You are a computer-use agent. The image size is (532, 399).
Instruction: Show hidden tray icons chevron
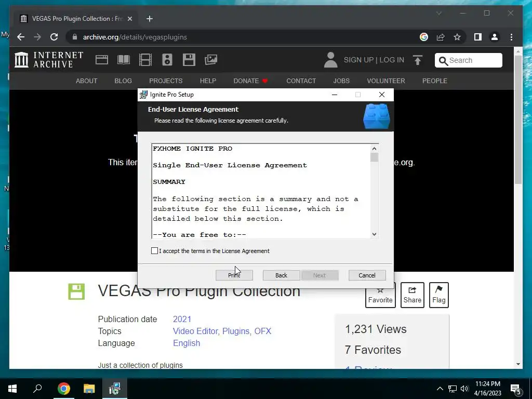click(440, 389)
